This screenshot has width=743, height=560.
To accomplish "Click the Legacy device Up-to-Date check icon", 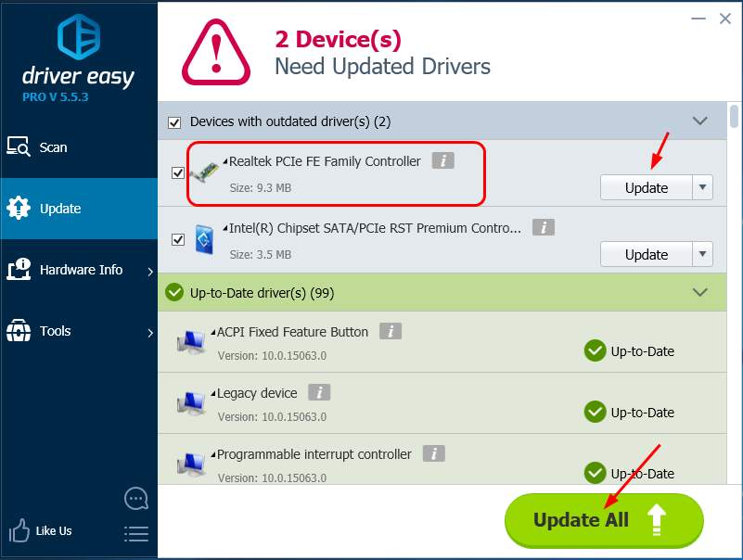I will tap(596, 413).
